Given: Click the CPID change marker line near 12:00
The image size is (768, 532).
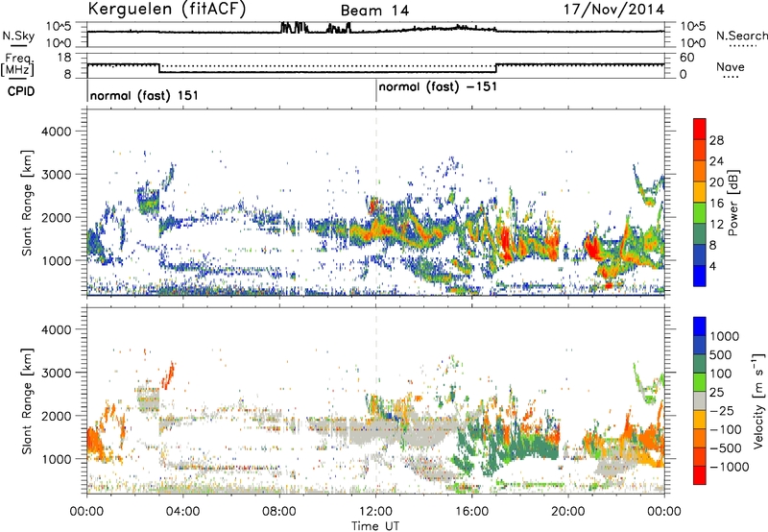Looking at the screenshot, I should [x=376, y=91].
